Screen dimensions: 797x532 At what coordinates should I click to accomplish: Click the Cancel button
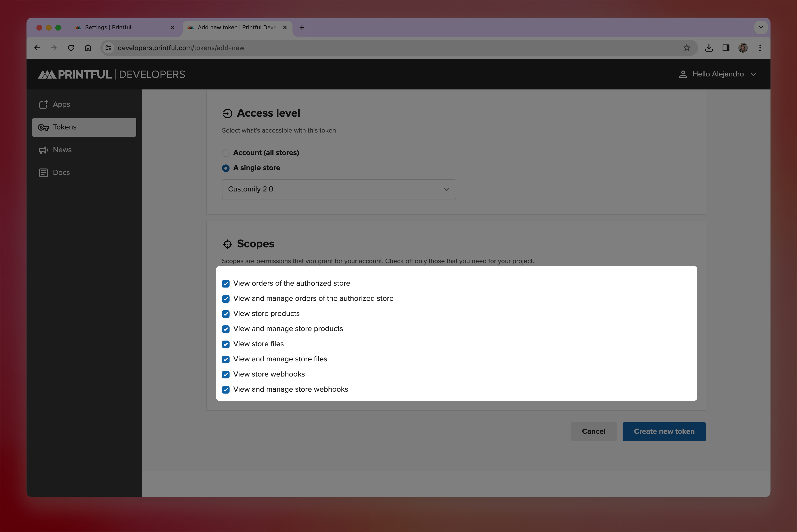tap(593, 431)
